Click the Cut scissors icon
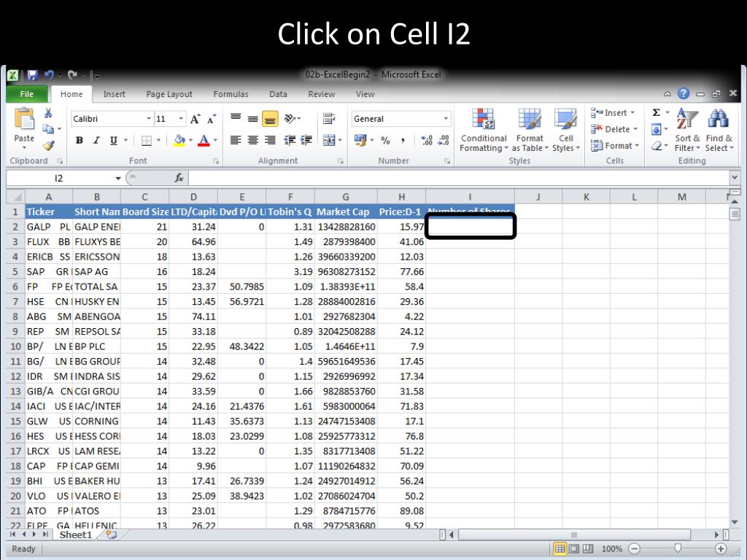Image resolution: width=747 pixels, height=560 pixels. coord(48,113)
